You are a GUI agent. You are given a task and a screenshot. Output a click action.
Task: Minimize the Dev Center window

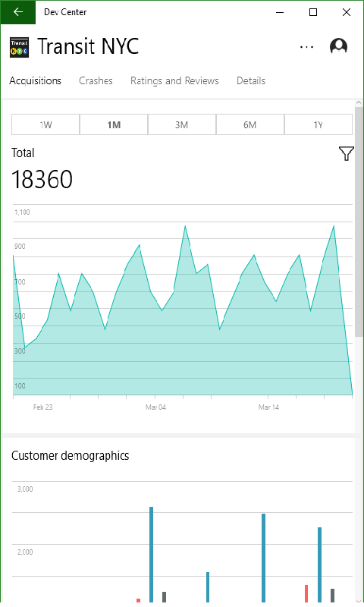pos(280,12)
